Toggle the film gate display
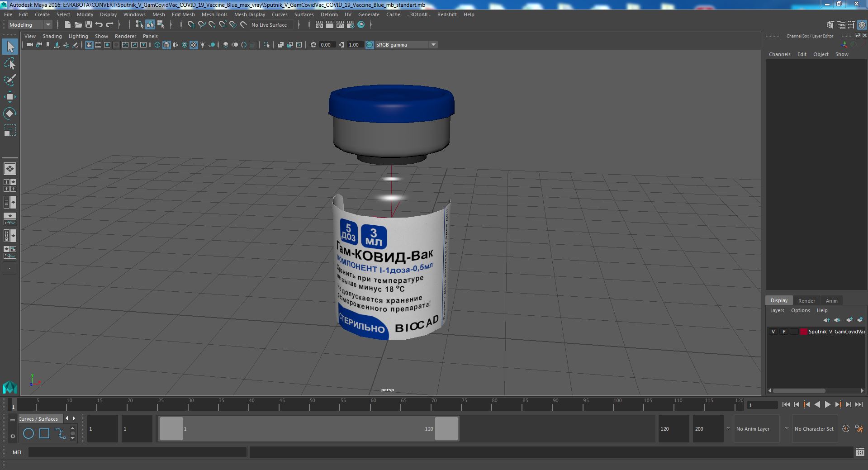The width and height of the screenshot is (868, 470). [x=98, y=45]
